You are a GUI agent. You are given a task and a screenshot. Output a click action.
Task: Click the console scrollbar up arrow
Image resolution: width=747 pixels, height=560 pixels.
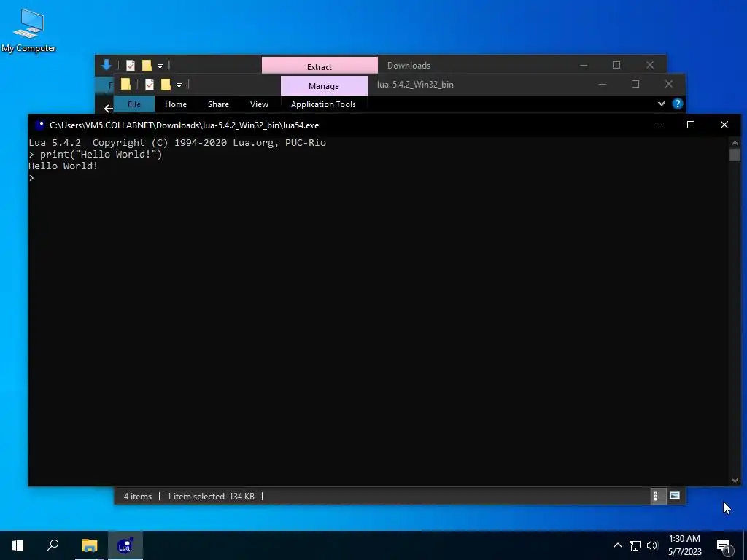[x=735, y=142]
